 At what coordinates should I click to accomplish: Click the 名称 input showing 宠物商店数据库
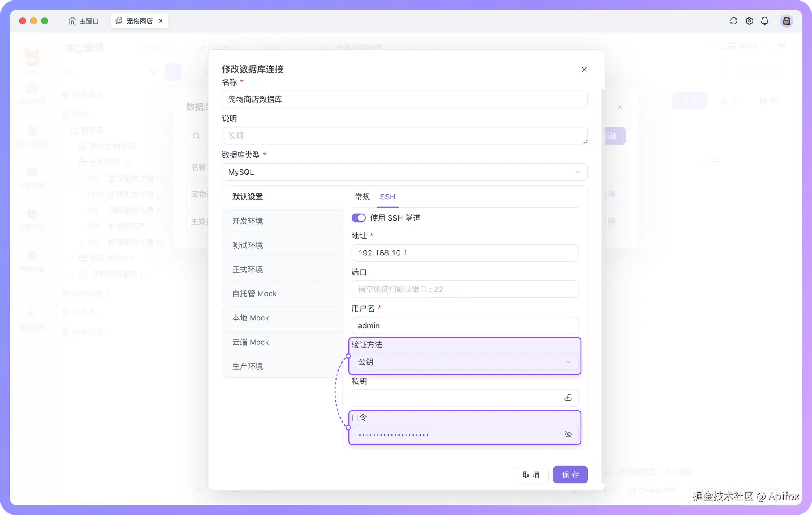point(404,99)
